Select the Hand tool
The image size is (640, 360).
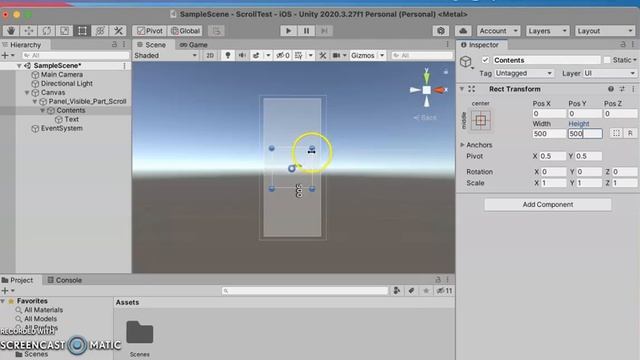click(11, 31)
